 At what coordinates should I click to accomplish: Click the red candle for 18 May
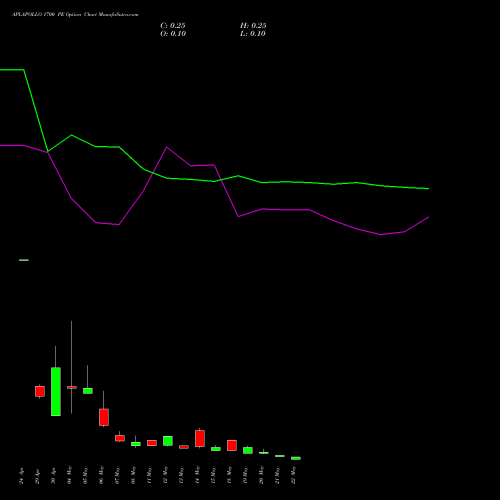pos(232,445)
